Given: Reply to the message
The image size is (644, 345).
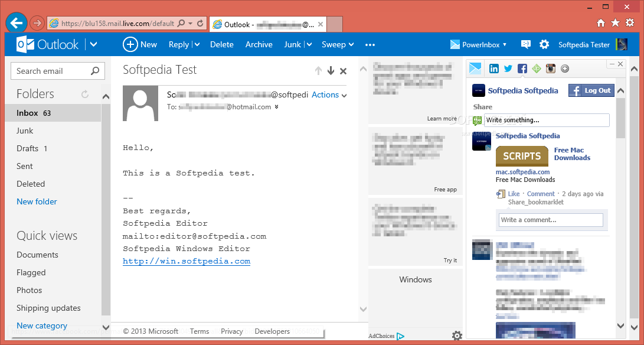Looking at the screenshot, I should pos(179,44).
